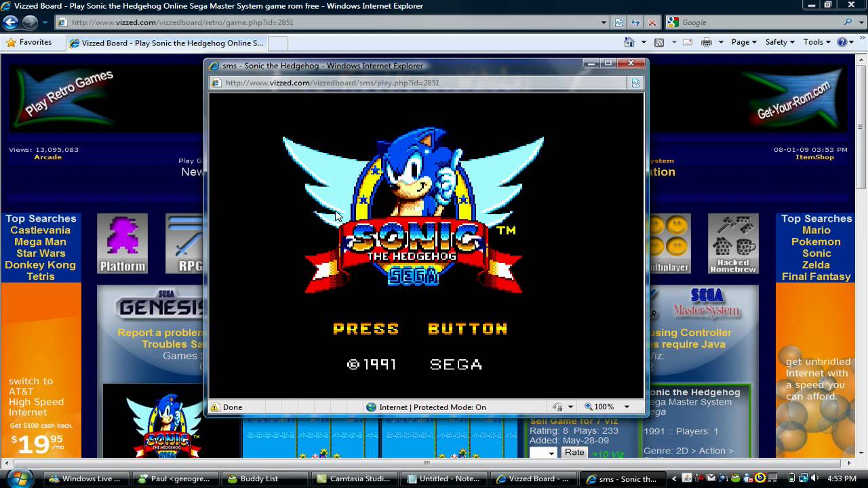Switch to Camtasia Studio taskbar button

point(353,479)
